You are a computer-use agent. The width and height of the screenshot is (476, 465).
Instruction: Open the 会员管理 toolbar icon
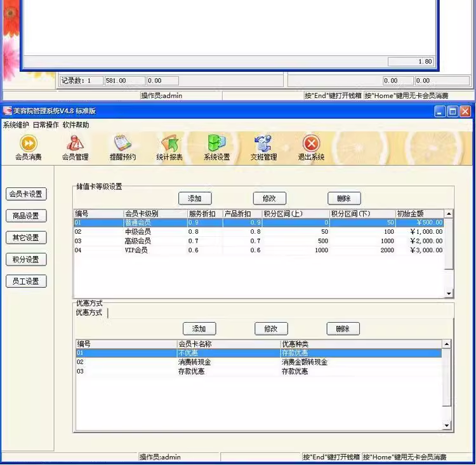pyautogui.click(x=75, y=148)
